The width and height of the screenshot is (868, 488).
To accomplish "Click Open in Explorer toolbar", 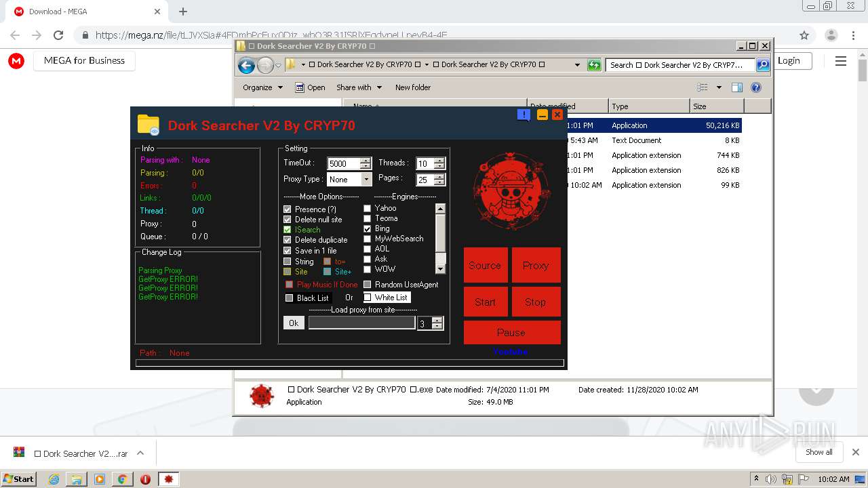I will pos(311,87).
